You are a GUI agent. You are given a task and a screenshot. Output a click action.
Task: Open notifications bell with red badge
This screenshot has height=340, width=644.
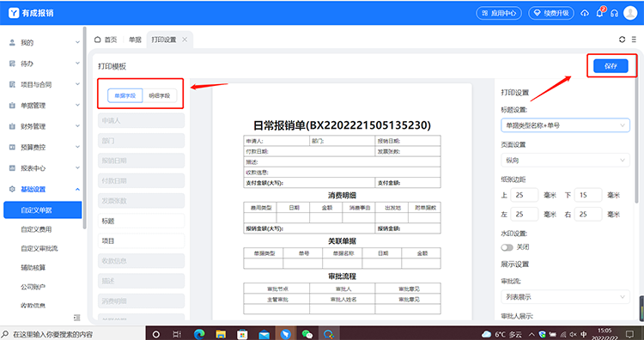pyautogui.click(x=600, y=13)
